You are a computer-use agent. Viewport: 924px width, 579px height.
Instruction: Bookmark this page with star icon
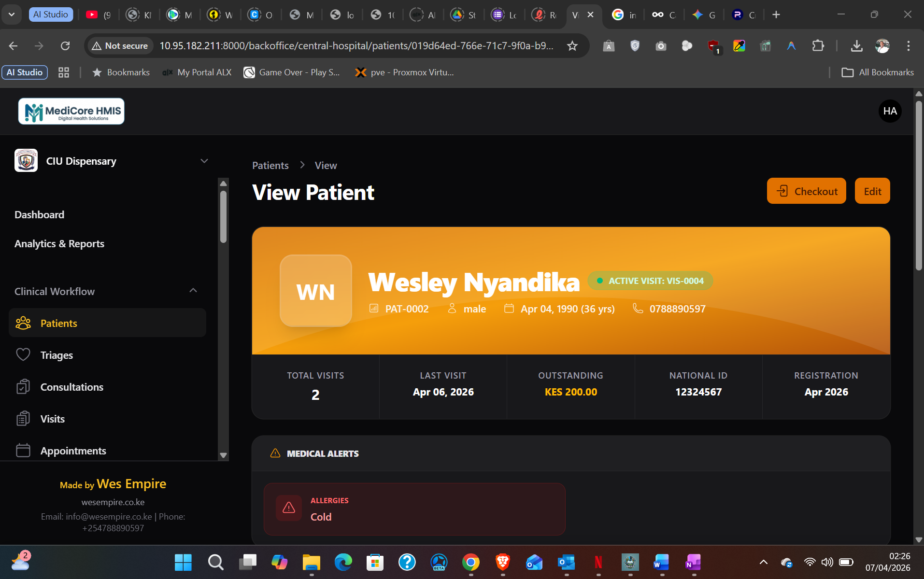(572, 46)
